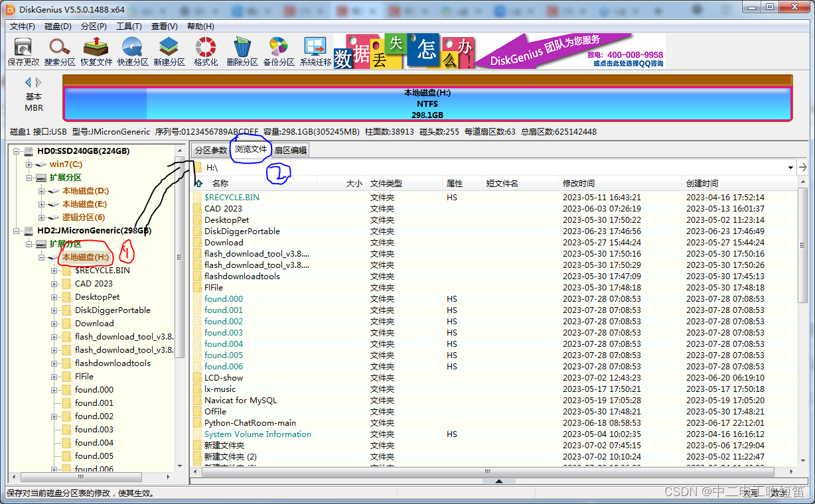
Task: Click the up-folder arrow icon
Action: click(198, 184)
